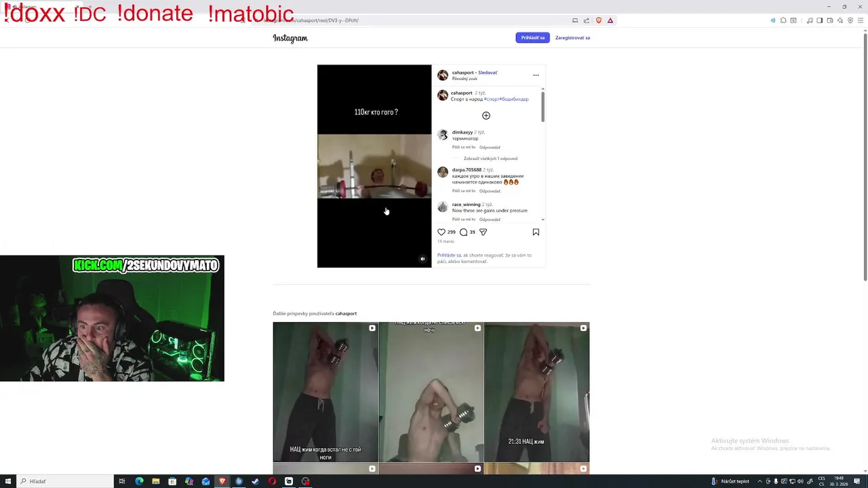This screenshot has width=868, height=488.
Task: Click the Prihlásiť sa login button
Action: [x=533, y=38]
